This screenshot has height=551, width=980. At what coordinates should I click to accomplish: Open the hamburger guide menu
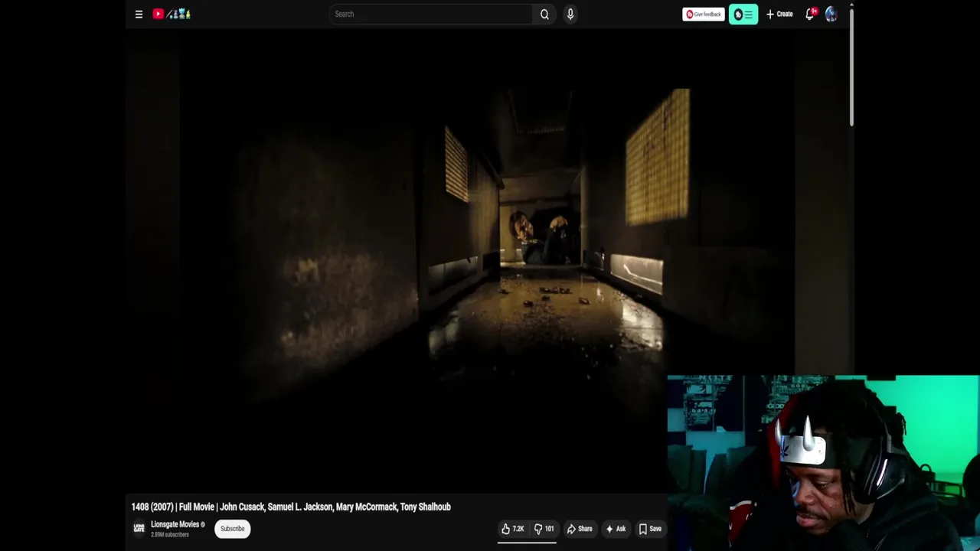click(x=139, y=14)
